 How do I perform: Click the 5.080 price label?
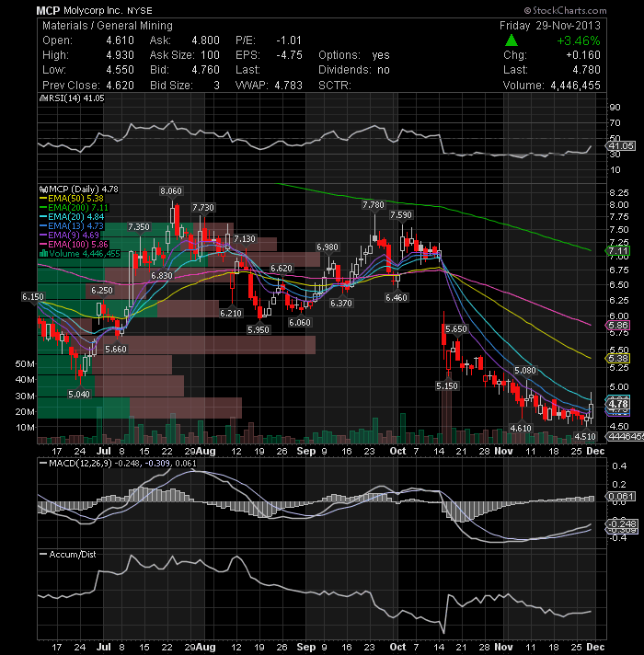tap(525, 371)
